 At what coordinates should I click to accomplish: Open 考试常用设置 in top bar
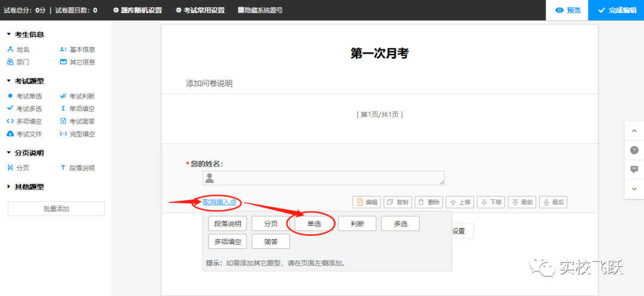(200, 10)
